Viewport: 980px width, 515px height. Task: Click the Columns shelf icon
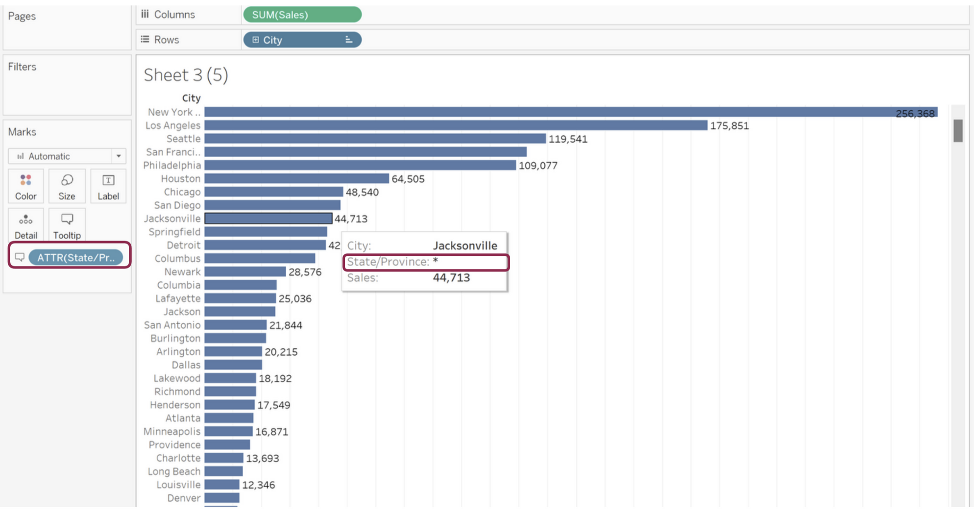[145, 14]
